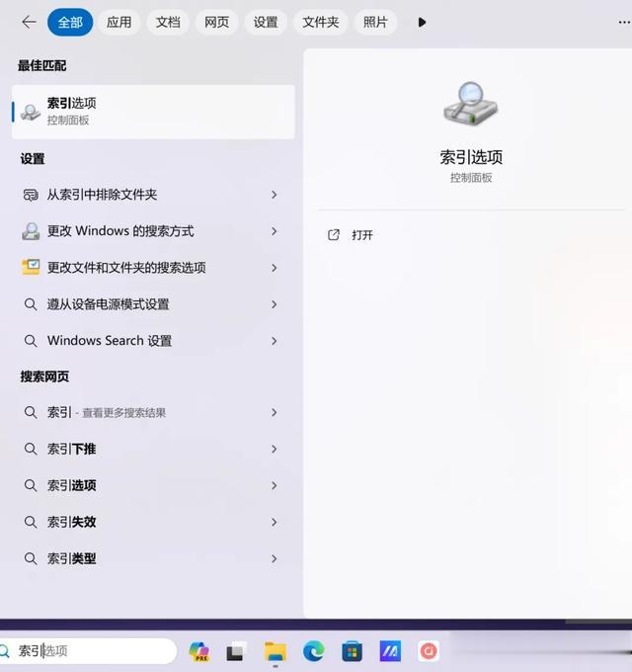Viewport: 632px width, 672px height.
Task: Switch to the 网页 filter tab
Action: pyautogui.click(x=216, y=23)
